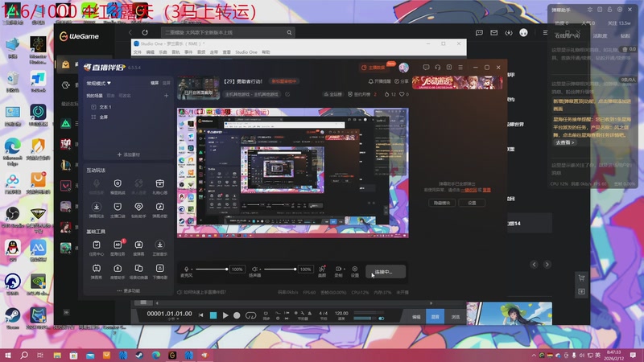Collapse the WeGame sidebar with the bottom-left arrow
Viewport: 644px width, 362px height.
pyautogui.click(x=66, y=312)
